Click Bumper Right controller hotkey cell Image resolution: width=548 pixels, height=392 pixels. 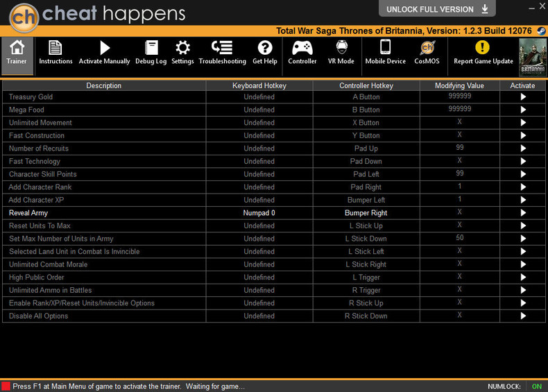pos(366,213)
